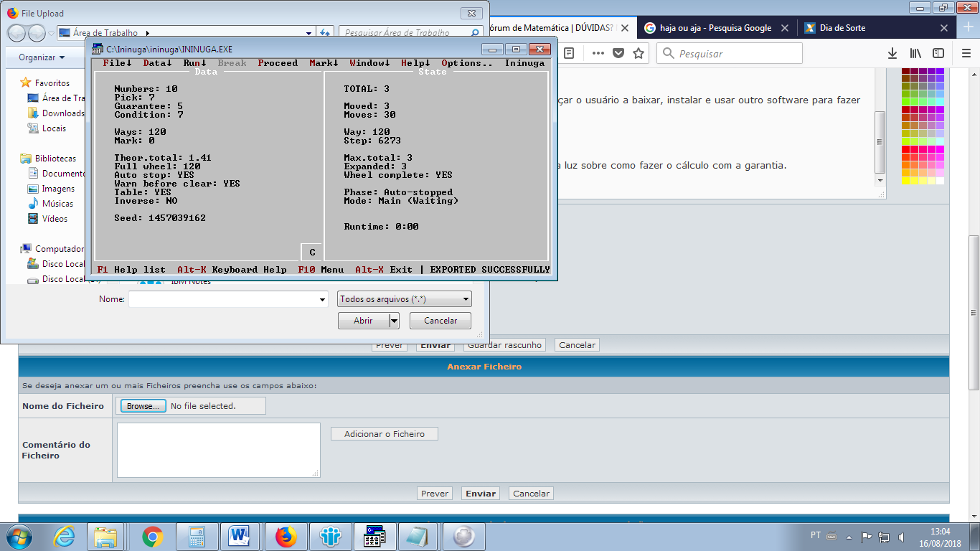Click Firefox Pesquisar search field
The image size is (980, 551).
click(x=730, y=54)
